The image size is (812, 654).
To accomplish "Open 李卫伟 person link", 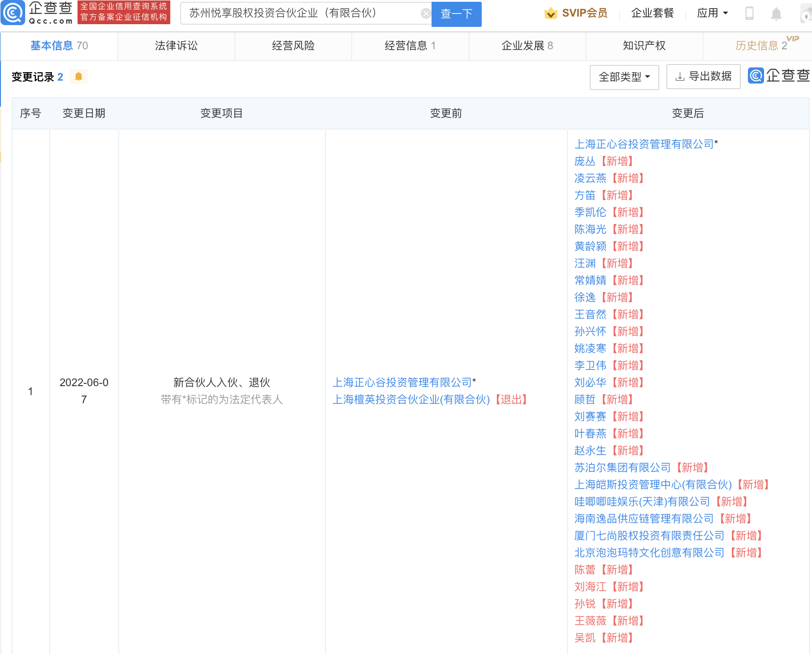I will (590, 366).
